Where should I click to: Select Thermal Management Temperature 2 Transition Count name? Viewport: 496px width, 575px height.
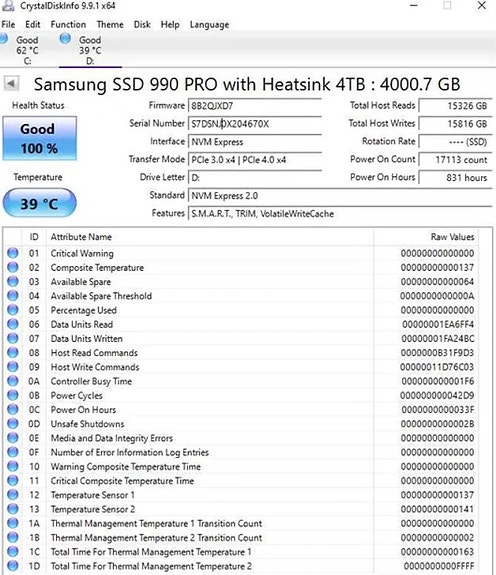click(157, 538)
